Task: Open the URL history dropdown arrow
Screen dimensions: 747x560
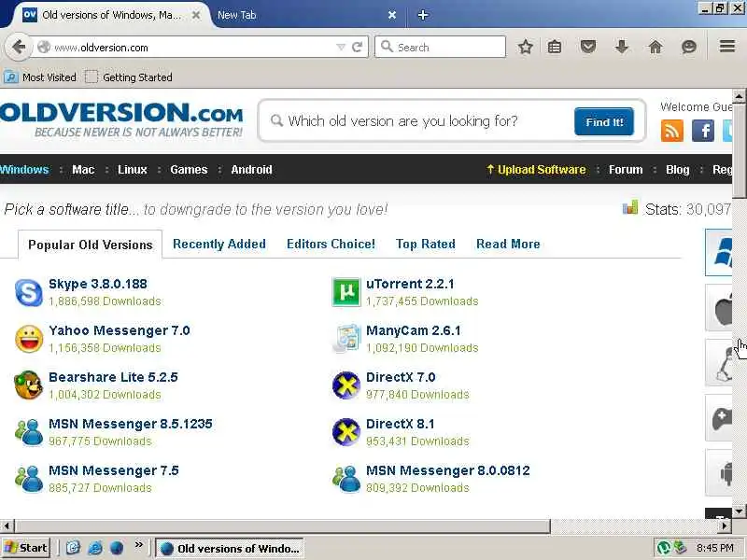Action: pyautogui.click(x=341, y=47)
